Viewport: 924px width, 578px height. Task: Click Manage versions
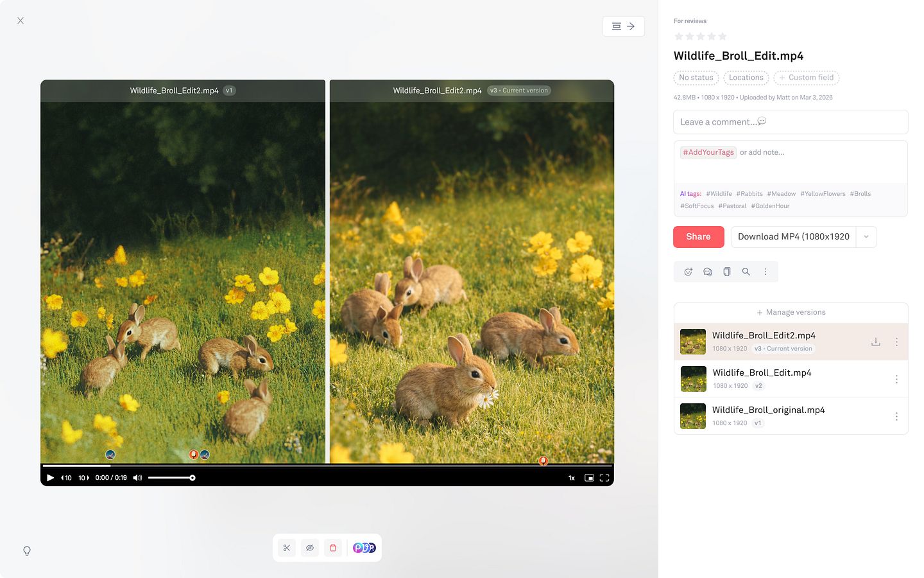[791, 312]
